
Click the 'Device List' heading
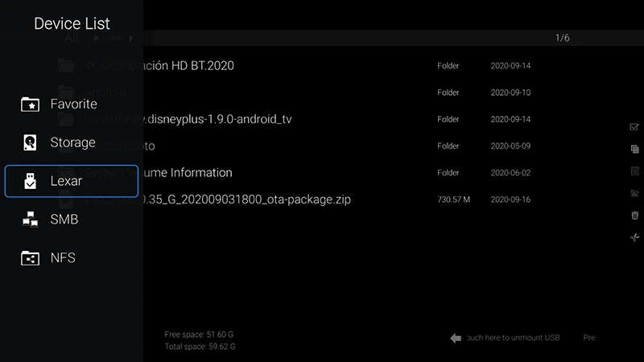point(72,23)
